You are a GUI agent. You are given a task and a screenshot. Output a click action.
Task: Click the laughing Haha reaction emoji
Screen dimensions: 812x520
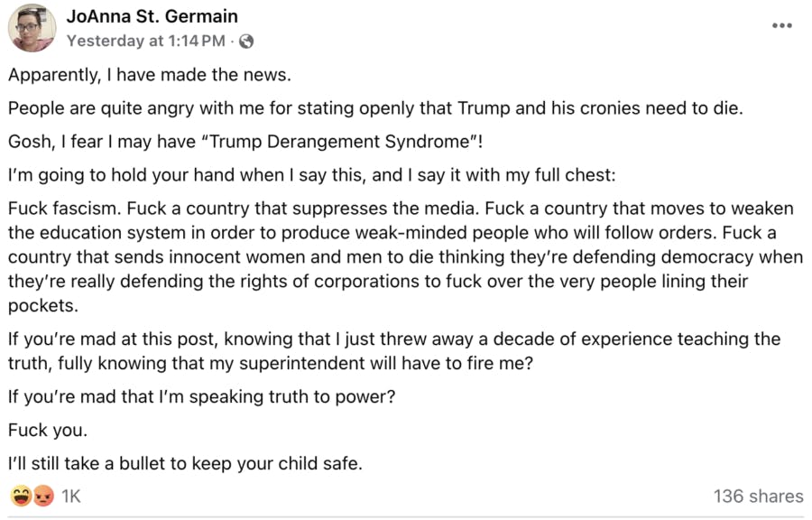tap(20, 496)
